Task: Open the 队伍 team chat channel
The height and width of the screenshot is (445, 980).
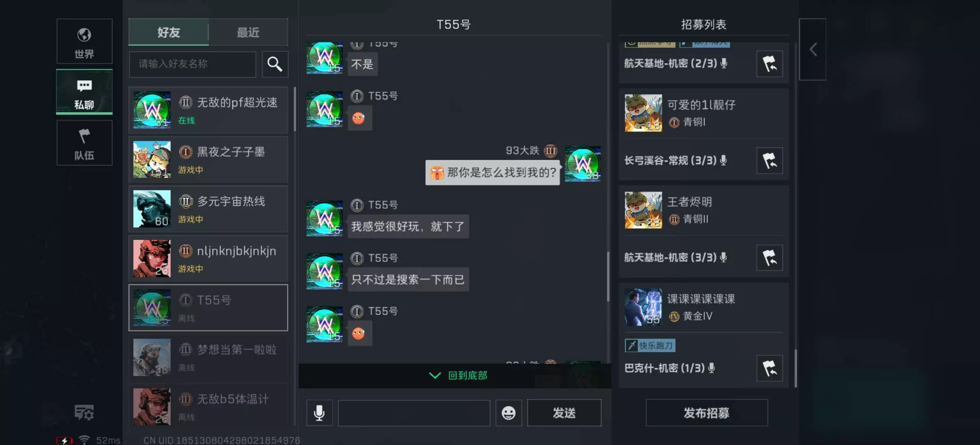Action: pos(84,143)
